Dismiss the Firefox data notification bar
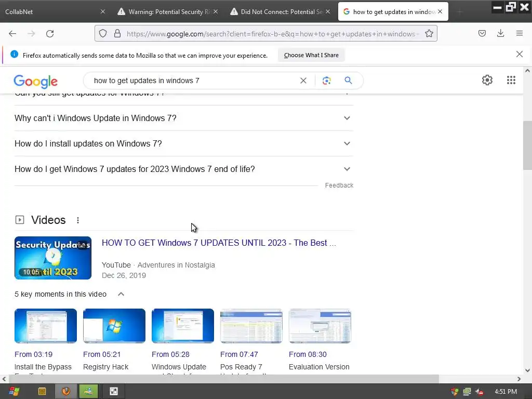Screen dimensions: 532x399 519,54
